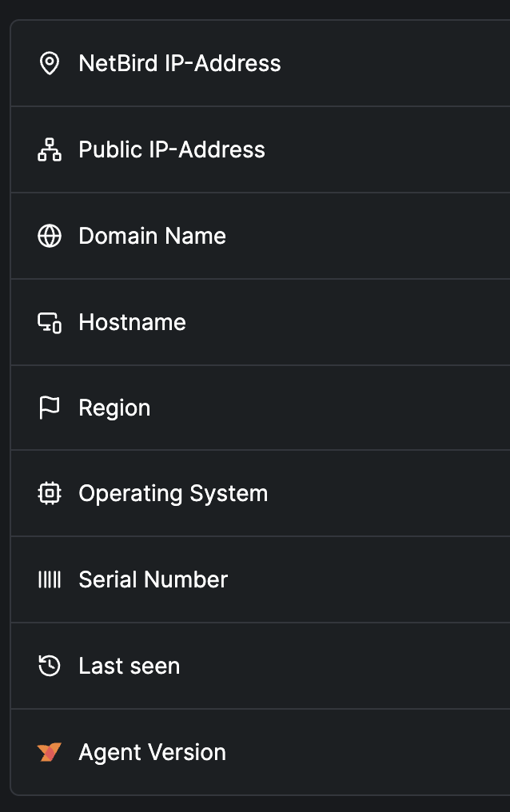Select the Agent Version label
The height and width of the screenshot is (812, 510).
[x=152, y=752]
